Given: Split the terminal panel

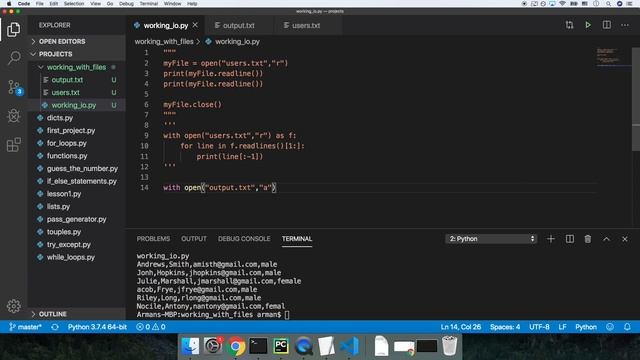Looking at the screenshot, I should (x=569, y=239).
